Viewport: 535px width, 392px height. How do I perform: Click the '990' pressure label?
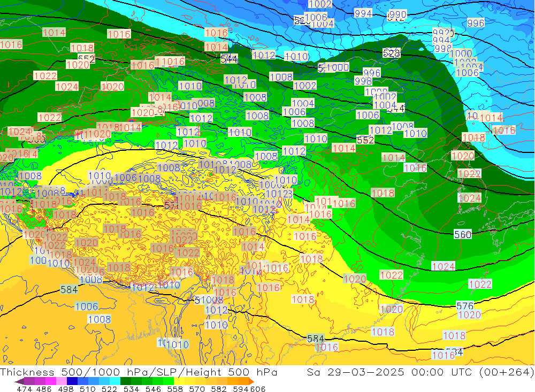click(398, 14)
